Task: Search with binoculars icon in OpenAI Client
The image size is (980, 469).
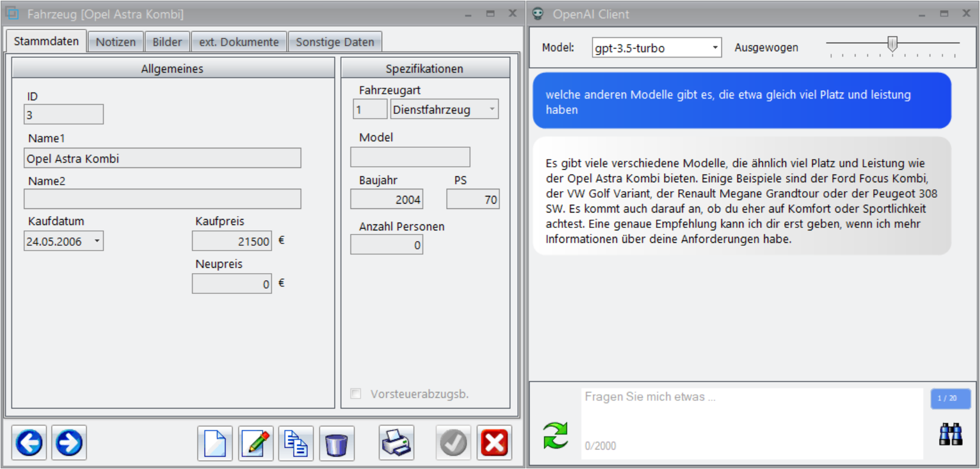Action: [950, 435]
